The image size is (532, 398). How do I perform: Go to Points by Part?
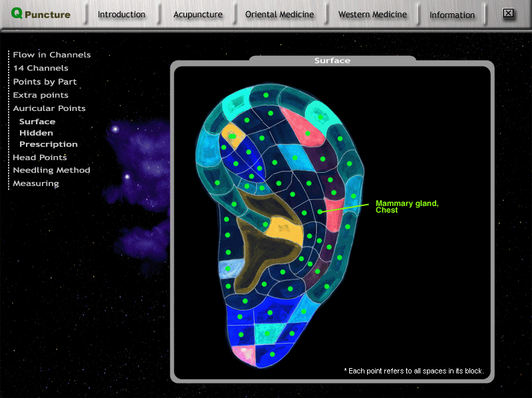[45, 82]
